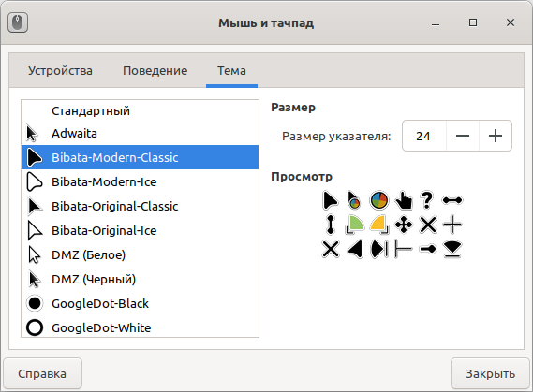Select the Стандартный theme entry
Screen dimensions: 533x392
[x=141, y=111]
